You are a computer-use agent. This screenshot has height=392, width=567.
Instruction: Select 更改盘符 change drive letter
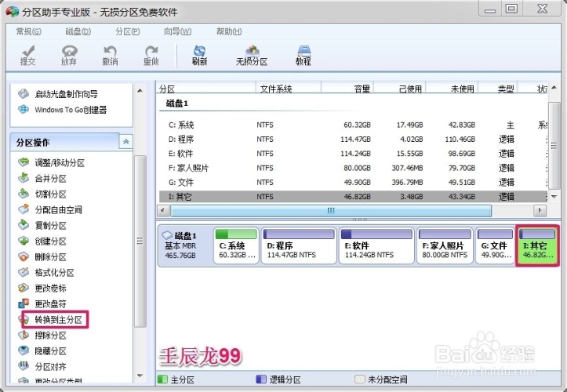(x=42, y=303)
